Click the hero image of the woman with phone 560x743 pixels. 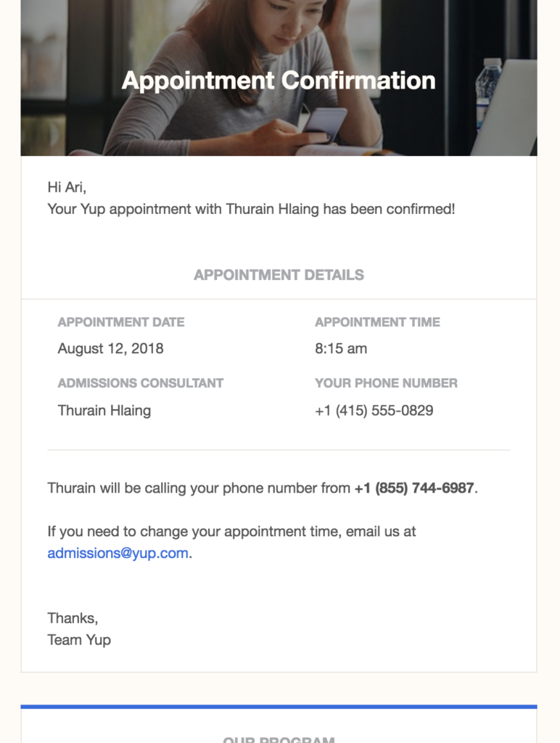tap(279, 78)
